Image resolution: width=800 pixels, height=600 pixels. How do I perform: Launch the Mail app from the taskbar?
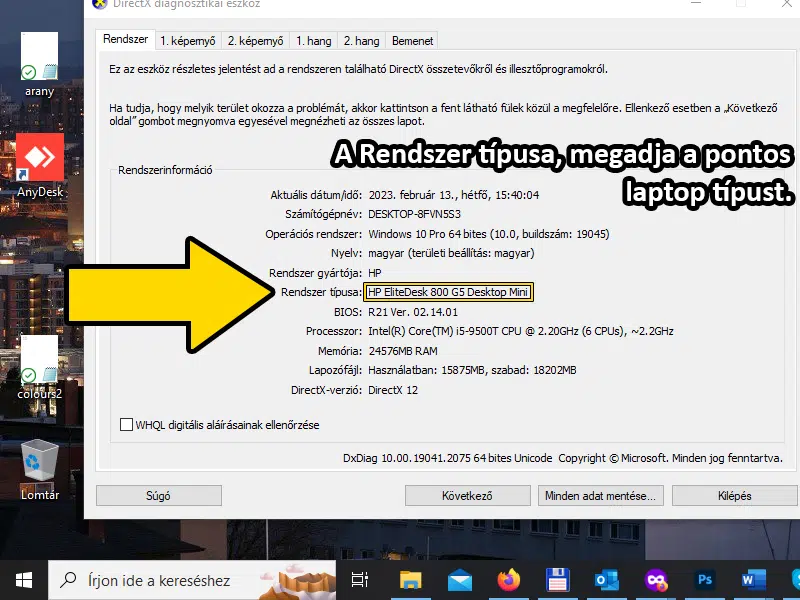tap(460, 580)
